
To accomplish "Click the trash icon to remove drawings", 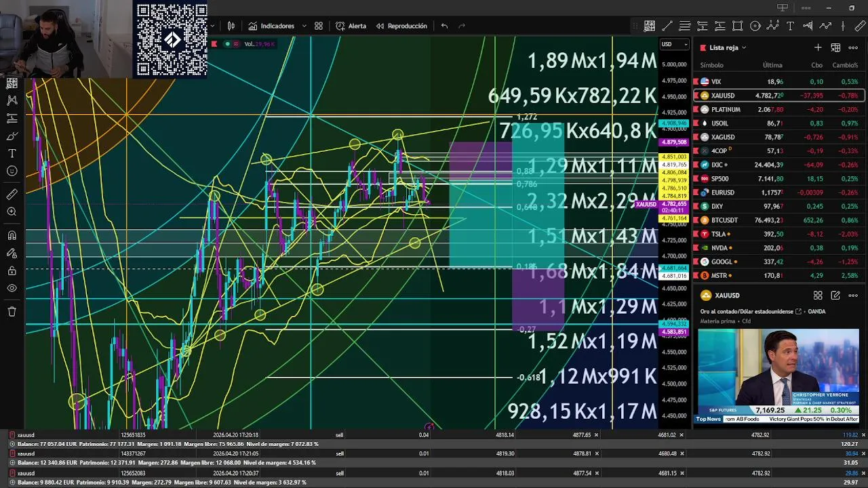I will (x=12, y=312).
